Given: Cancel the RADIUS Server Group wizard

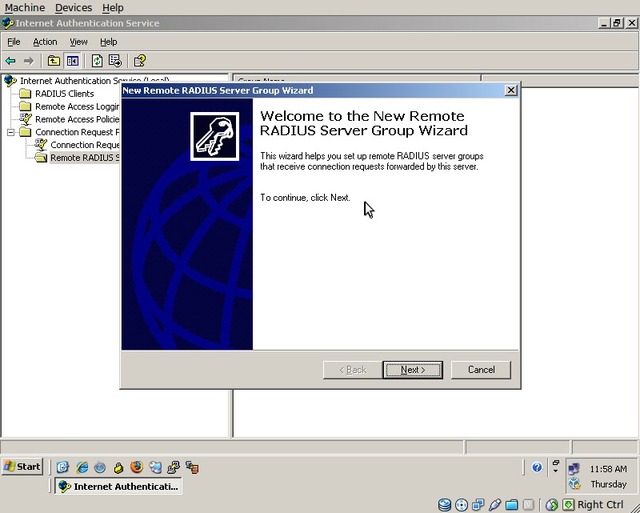Looking at the screenshot, I should point(480,369).
